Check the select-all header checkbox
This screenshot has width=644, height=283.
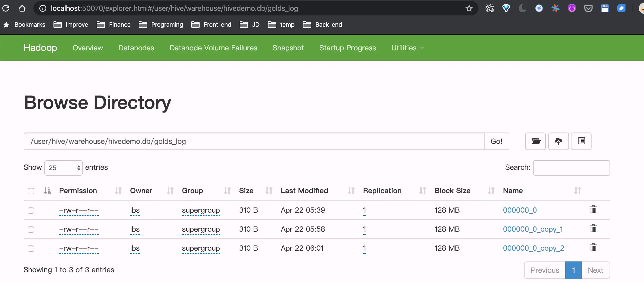click(31, 191)
